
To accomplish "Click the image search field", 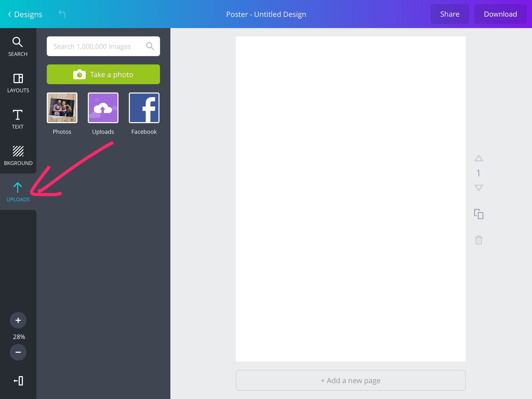I will [x=96, y=46].
